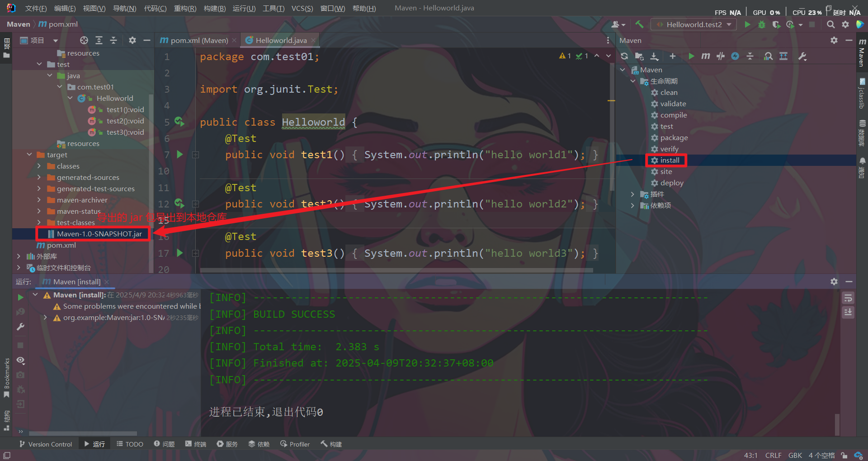Run Maven build with green play icon

click(691, 56)
